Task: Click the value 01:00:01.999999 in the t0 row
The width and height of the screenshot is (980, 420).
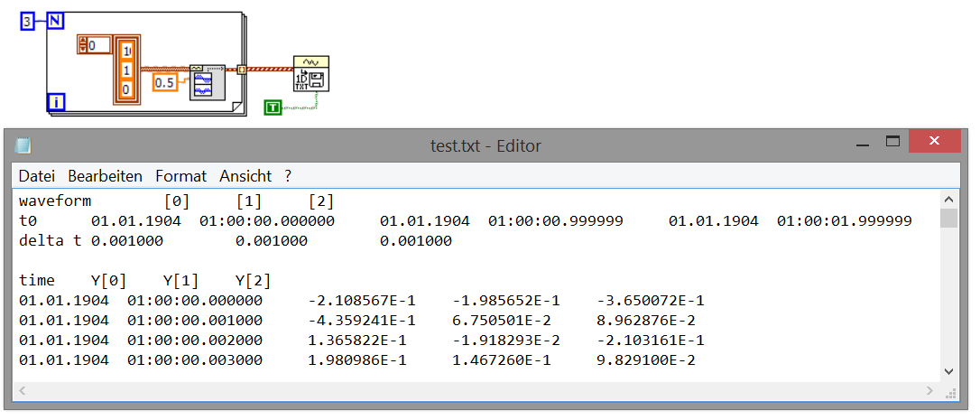Action: pos(845,221)
